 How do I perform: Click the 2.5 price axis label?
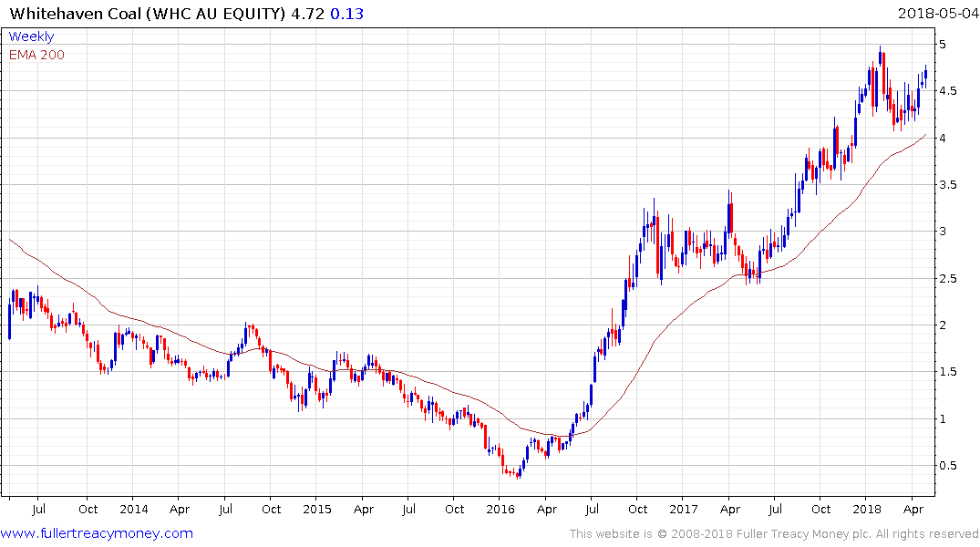click(x=948, y=279)
